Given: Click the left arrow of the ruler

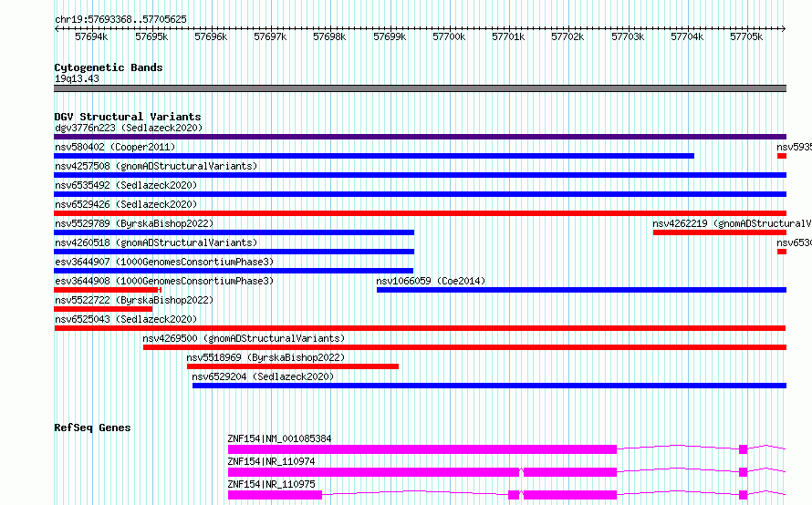Looking at the screenshot, I should point(57,28).
